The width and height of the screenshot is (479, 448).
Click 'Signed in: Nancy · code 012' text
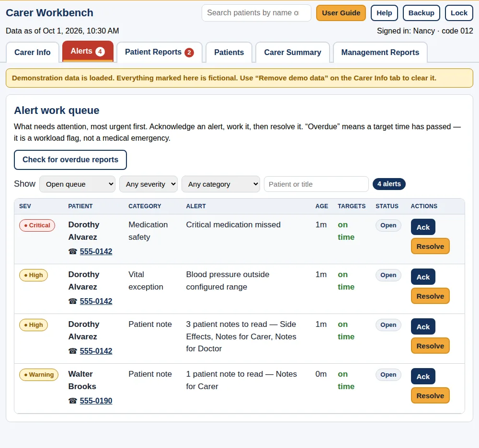tap(424, 31)
